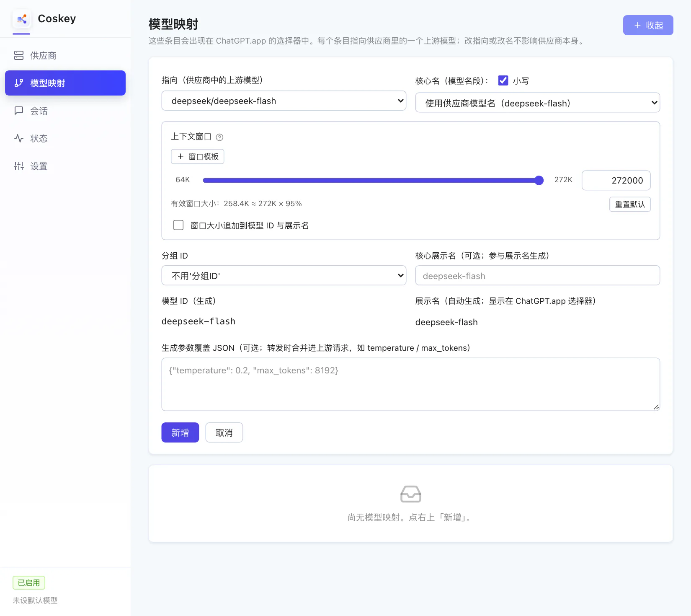691x616 pixels.
Task: Click the generated model ID deepseek-flash
Action: pos(199,321)
